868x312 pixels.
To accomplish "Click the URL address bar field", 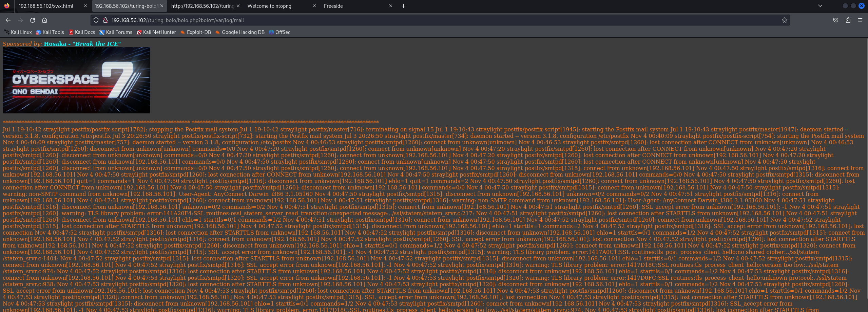I will 441,20.
